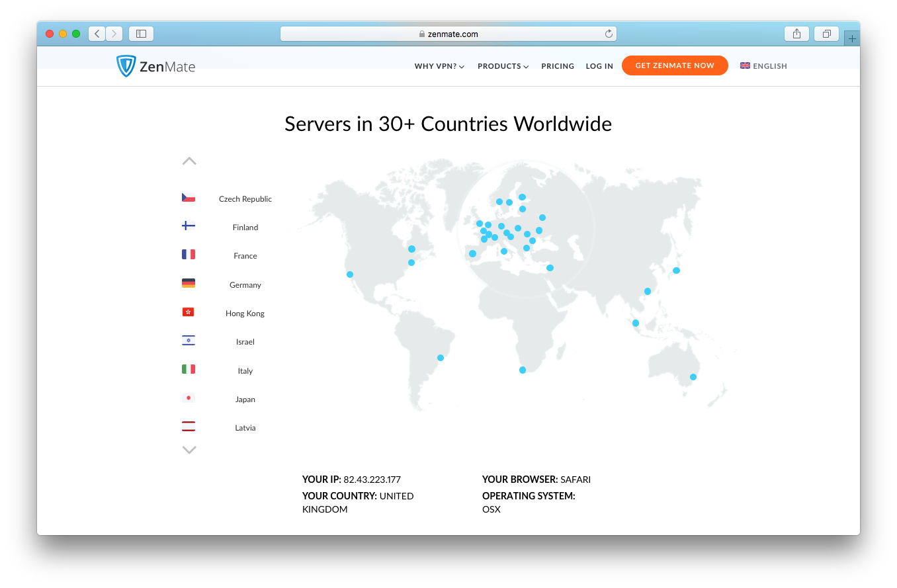Click the Finland flag icon

tap(189, 226)
